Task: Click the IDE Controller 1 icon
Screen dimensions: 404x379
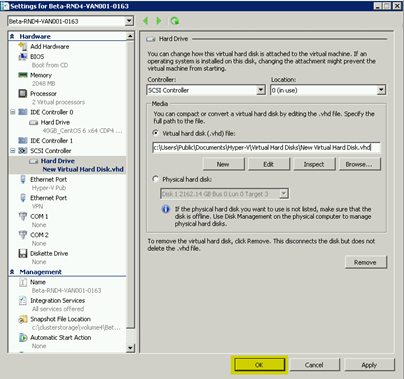Action: tap(23, 140)
